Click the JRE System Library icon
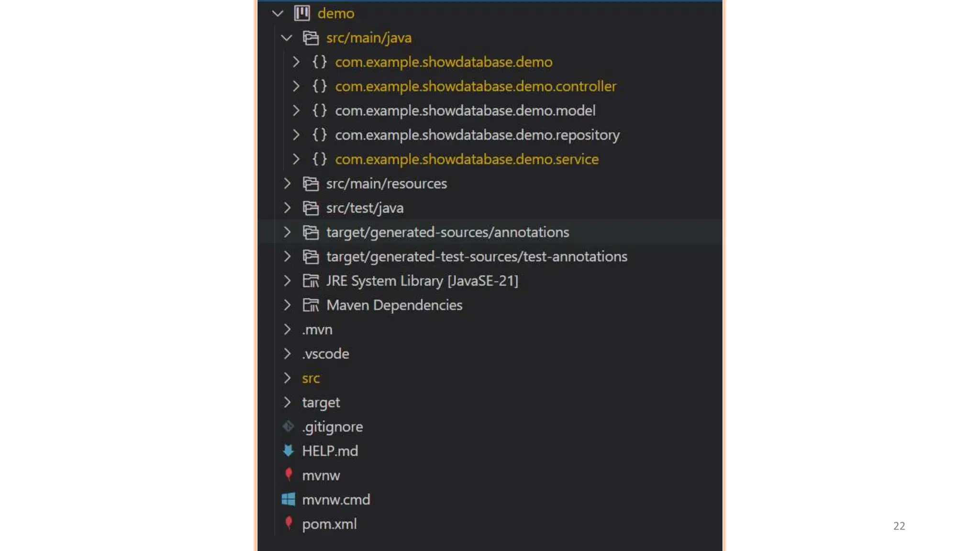980x551 pixels. click(x=311, y=281)
